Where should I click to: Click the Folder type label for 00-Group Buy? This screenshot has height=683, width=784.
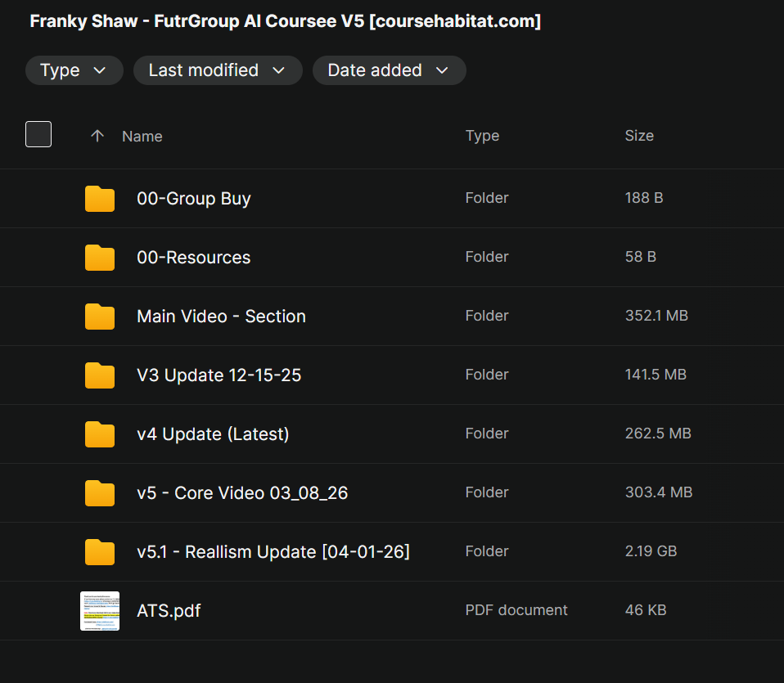pos(486,198)
